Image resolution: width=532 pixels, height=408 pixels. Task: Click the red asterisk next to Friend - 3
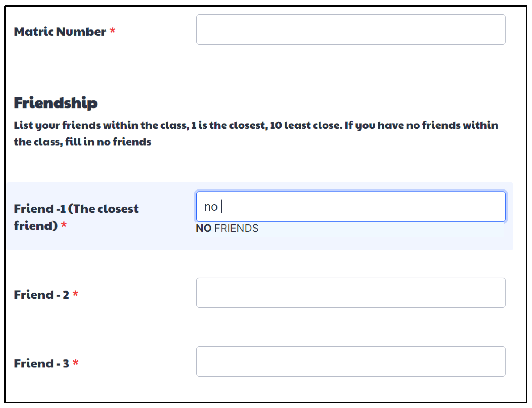click(x=76, y=363)
